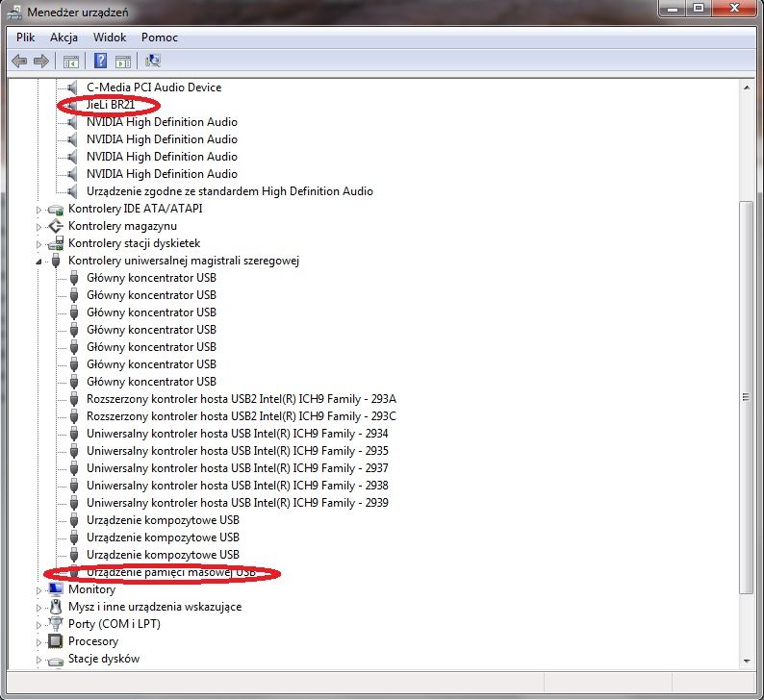Select the Procesory label
Screen dimensions: 764x700
[x=93, y=641]
